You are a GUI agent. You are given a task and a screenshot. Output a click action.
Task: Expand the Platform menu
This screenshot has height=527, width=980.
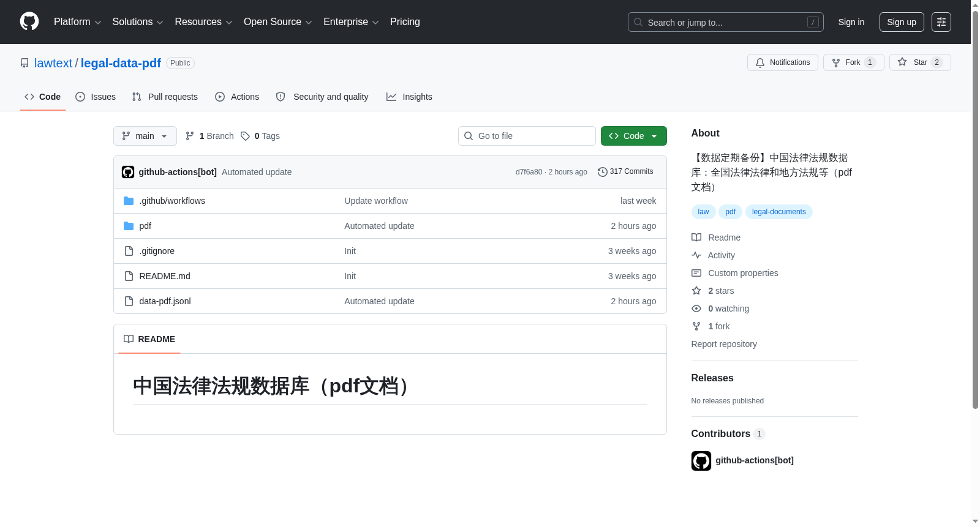(x=78, y=22)
